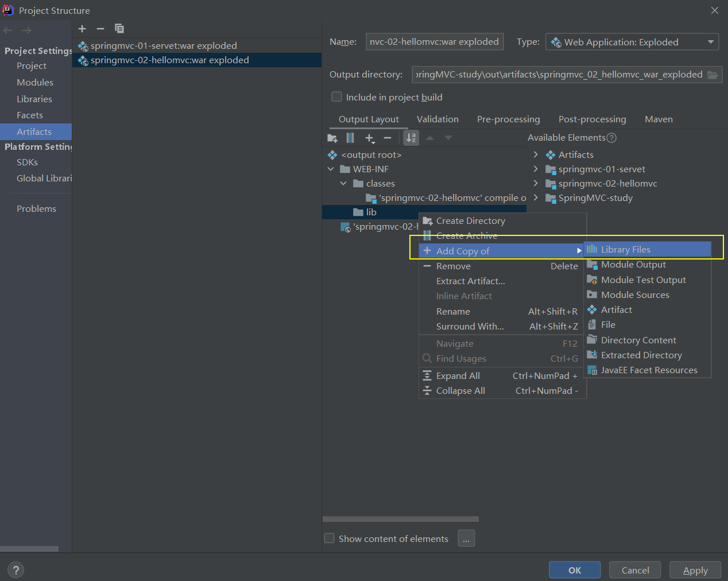Open the SDKs platform settings page
Screen dimensions: 728x581
(27, 162)
